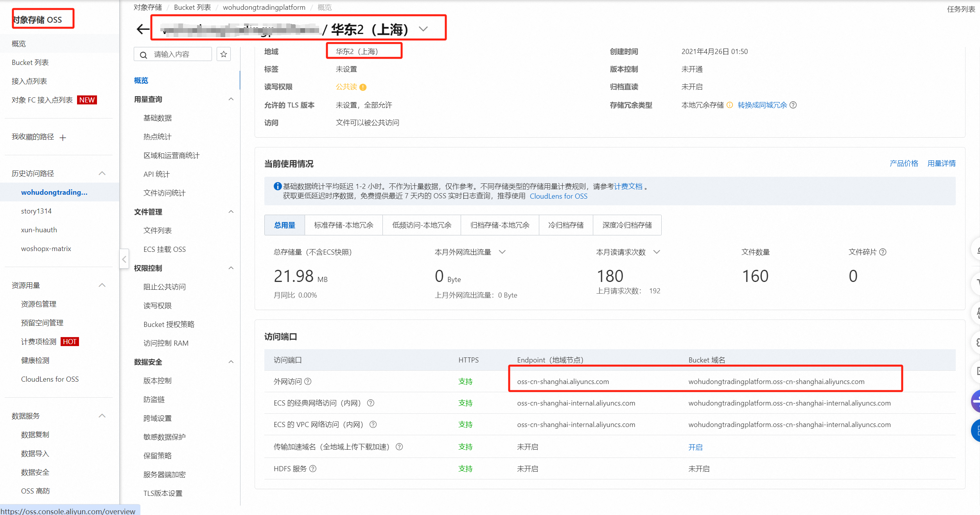The image size is (980, 515).
Task: Open Bucket 授权策略 menu item
Action: pyautogui.click(x=169, y=325)
